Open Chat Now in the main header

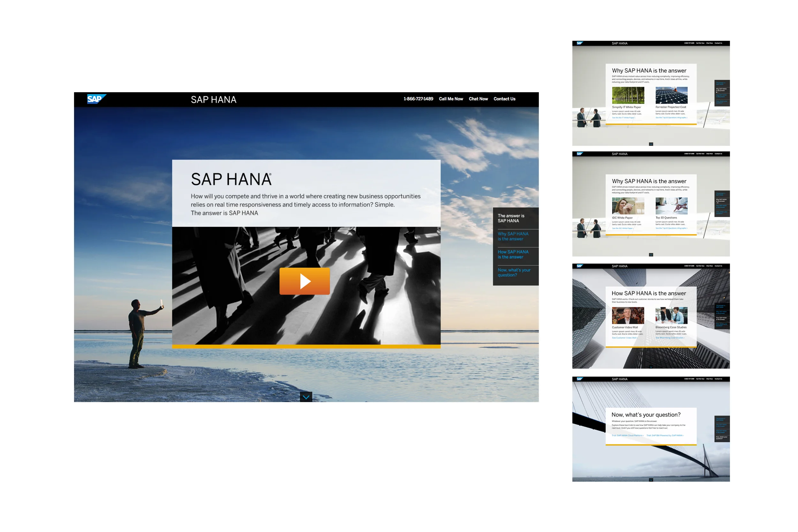tap(478, 99)
